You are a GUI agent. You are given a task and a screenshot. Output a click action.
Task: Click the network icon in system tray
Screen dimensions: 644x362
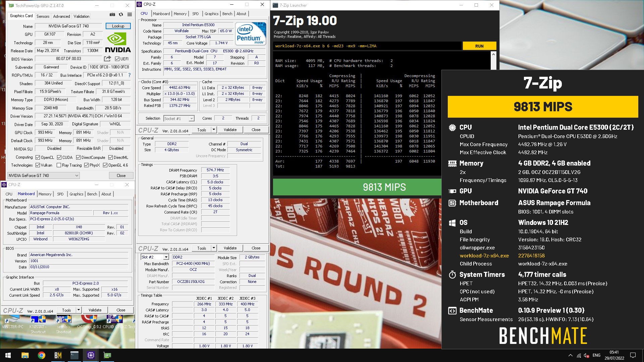tap(579, 355)
